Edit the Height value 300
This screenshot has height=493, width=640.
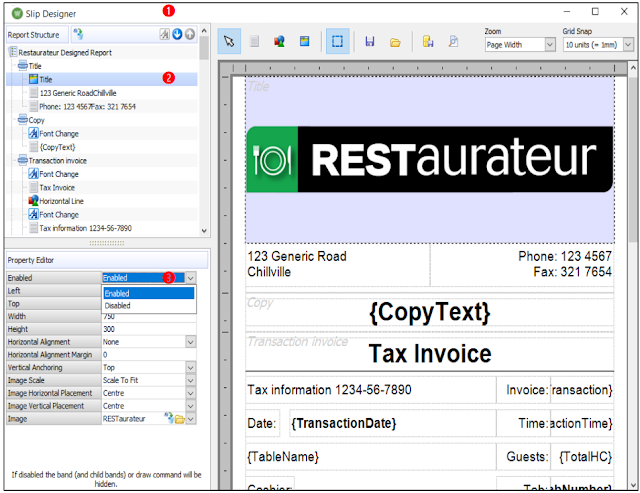click(x=149, y=329)
